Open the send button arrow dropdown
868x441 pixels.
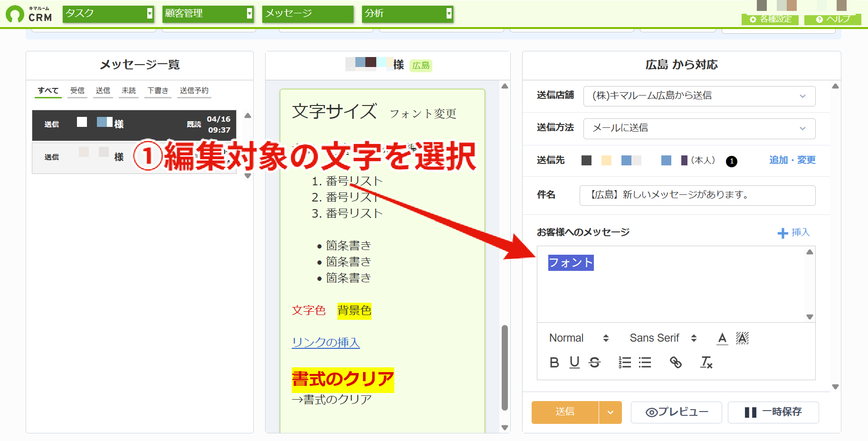click(x=610, y=412)
